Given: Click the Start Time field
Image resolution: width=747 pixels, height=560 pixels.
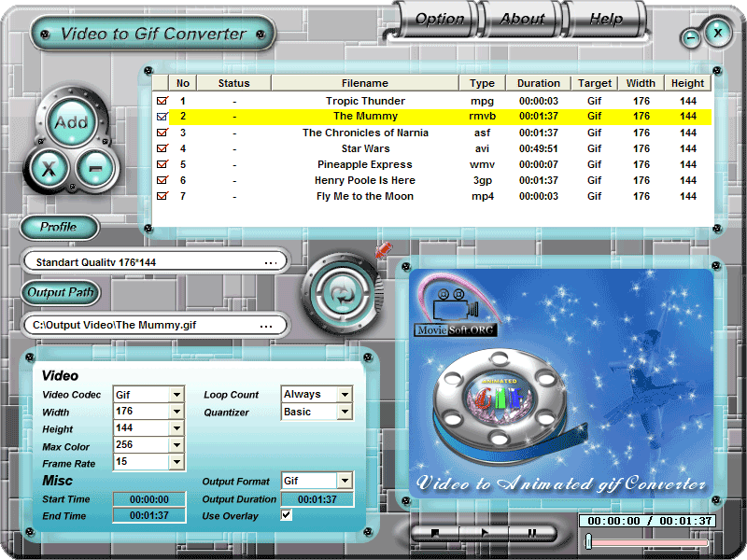Looking at the screenshot, I should [149, 499].
